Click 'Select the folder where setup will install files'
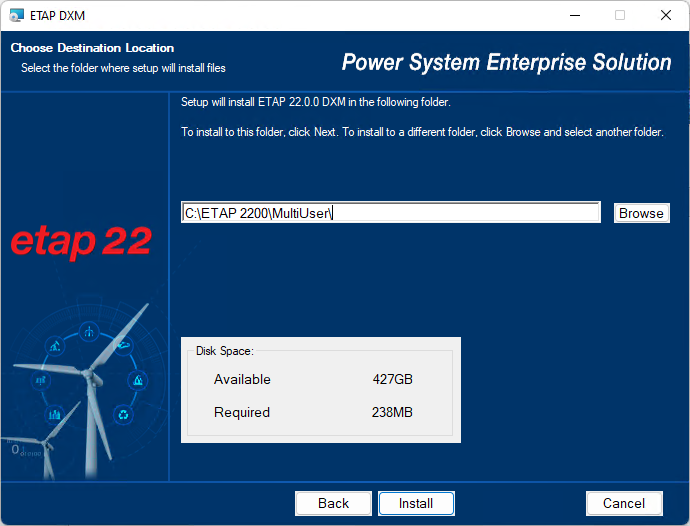Viewport: 690px width, 526px height. (123, 68)
